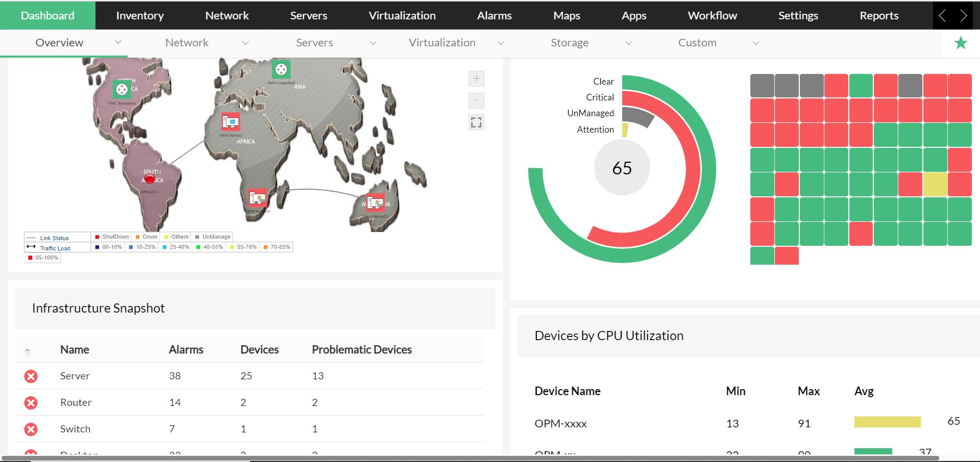Click the zoom in plus button on map

coord(476,79)
